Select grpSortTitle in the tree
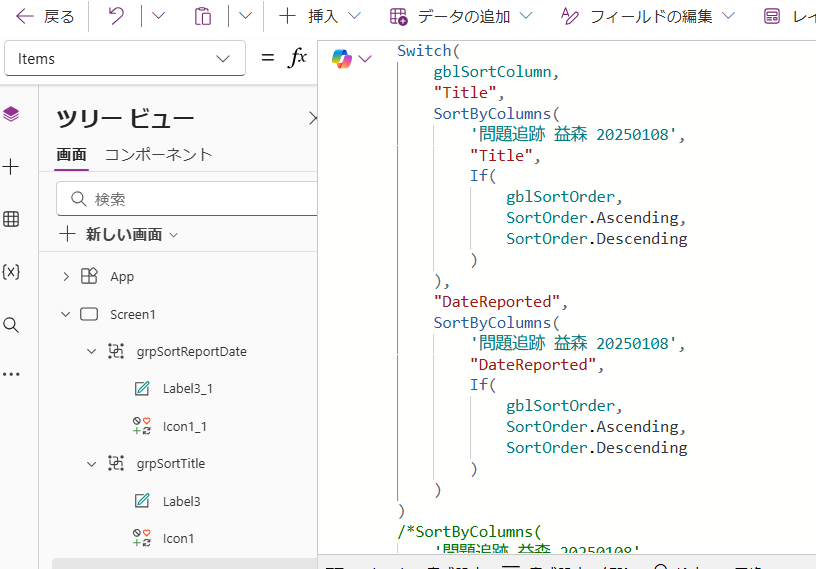 point(171,463)
